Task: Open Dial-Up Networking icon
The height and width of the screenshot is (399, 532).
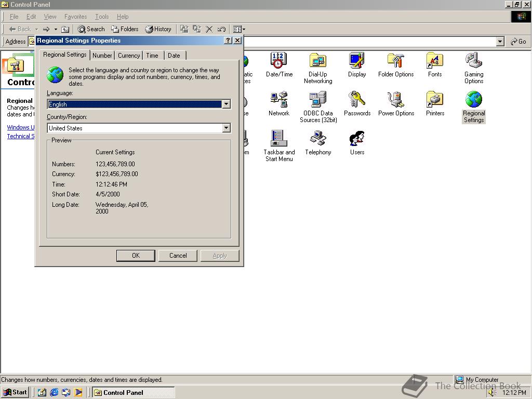Action: pos(318,68)
